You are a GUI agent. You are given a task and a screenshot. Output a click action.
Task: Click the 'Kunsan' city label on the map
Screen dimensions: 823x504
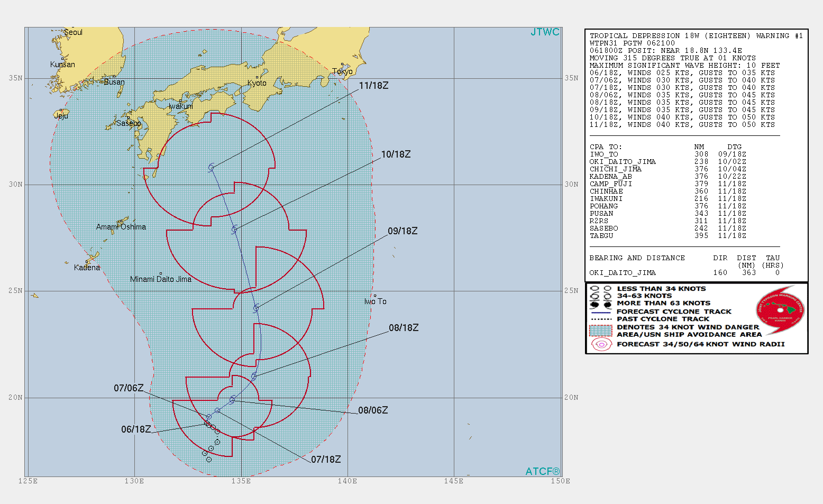(x=62, y=65)
